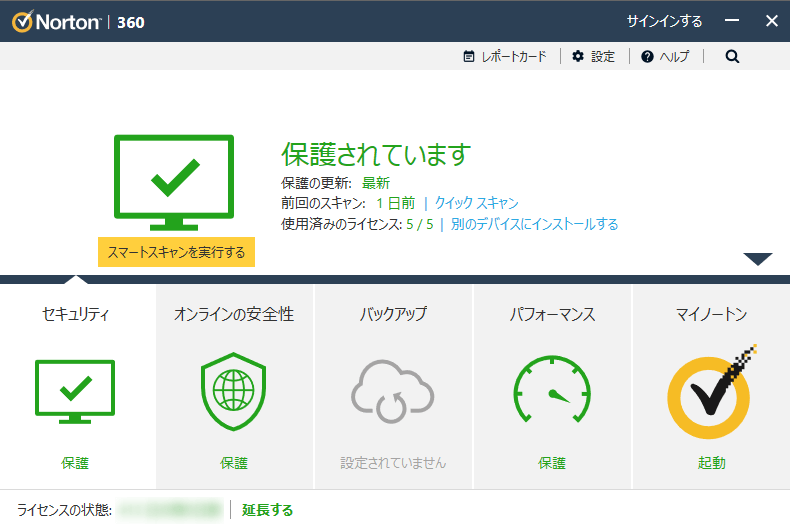This screenshot has width=790, height=528.
Task: Select オンラインの安全性 tab heading
Action: [x=234, y=314]
